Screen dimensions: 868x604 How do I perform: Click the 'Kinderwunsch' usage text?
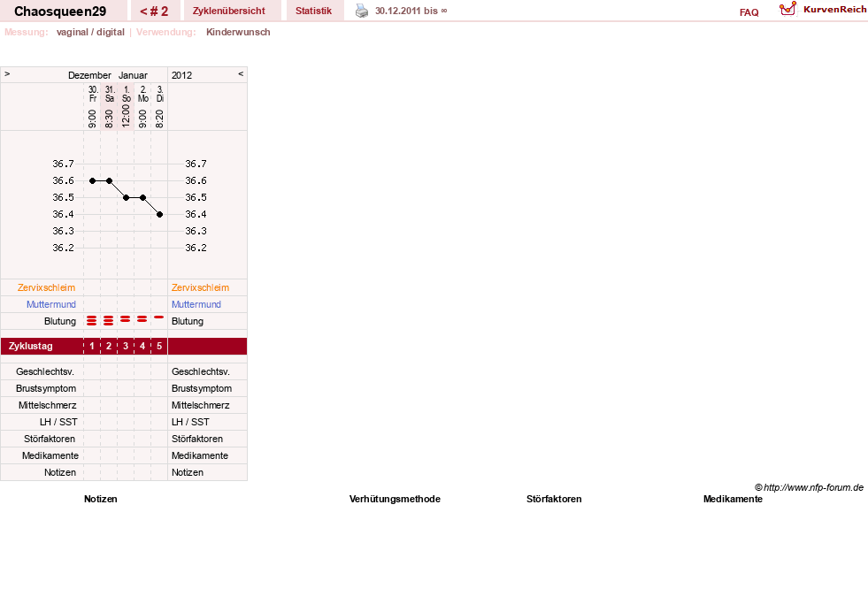(238, 32)
